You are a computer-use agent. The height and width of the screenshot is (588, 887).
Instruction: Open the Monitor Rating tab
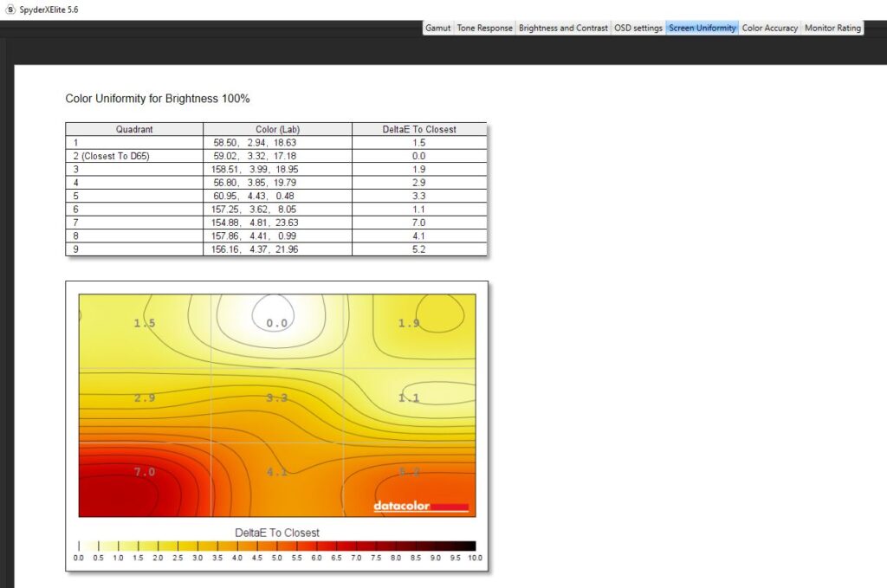tap(832, 28)
